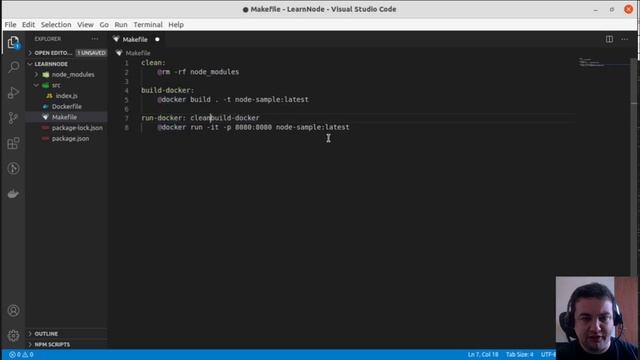Click the 'build-docker:' target line

[168, 90]
